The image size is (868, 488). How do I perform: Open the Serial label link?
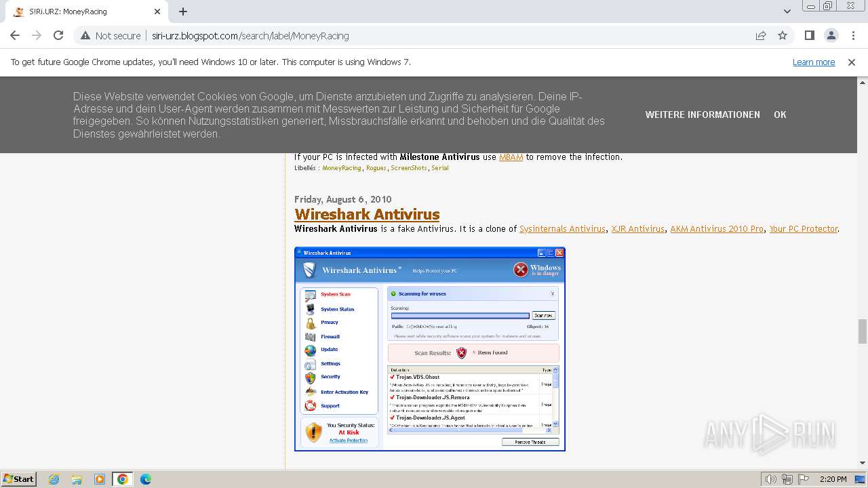click(440, 168)
